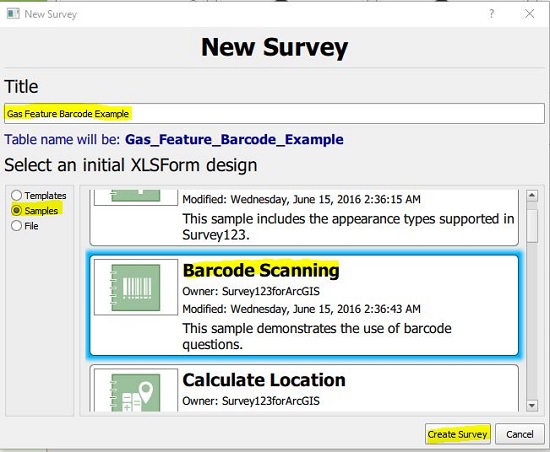Click the question mark help icon
550x452 pixels.
tap(491, 14)
